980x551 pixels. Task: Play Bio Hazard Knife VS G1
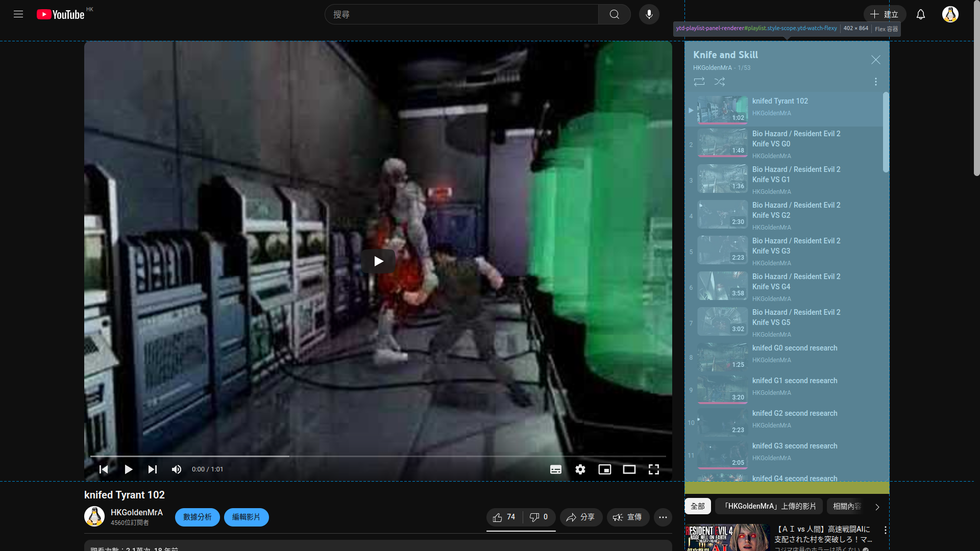coord(784,180)
